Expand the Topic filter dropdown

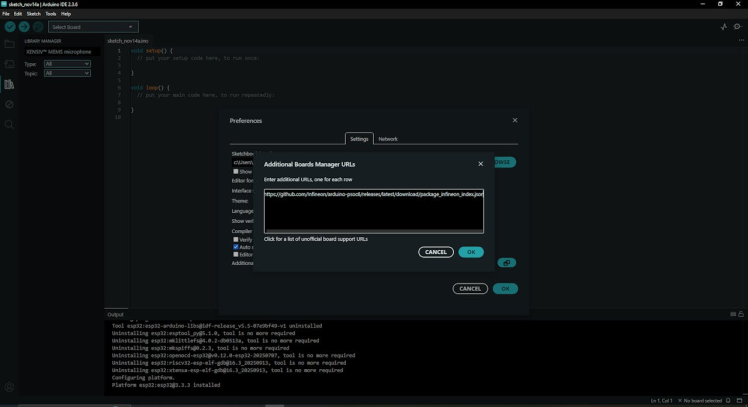(x=67, y=73)
